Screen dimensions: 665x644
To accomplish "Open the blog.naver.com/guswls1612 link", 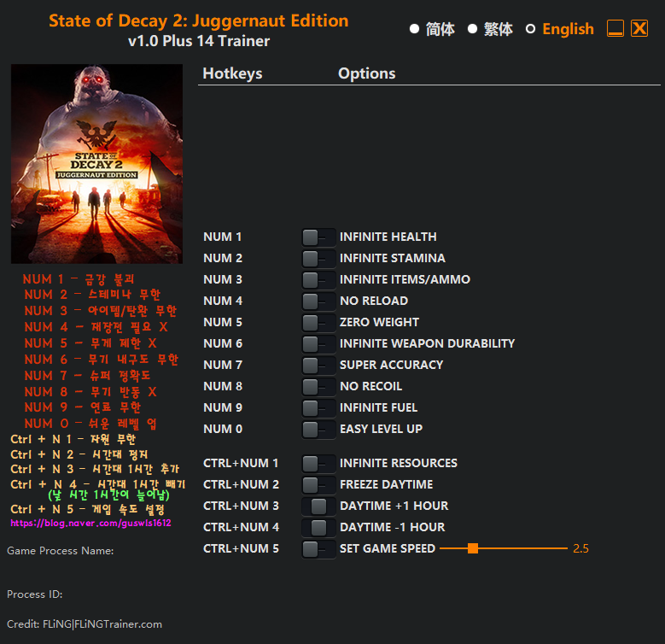I will pyautogui.click(x=90, y=523).
